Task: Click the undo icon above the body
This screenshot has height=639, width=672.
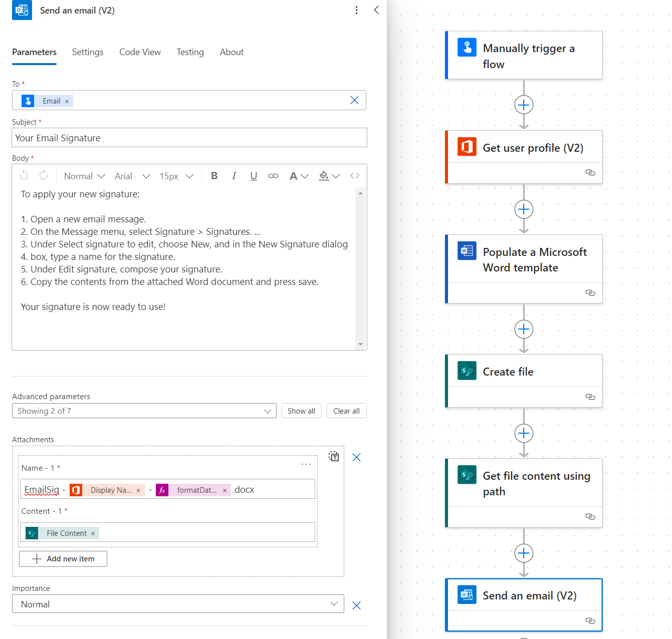Action: [24, 175]
